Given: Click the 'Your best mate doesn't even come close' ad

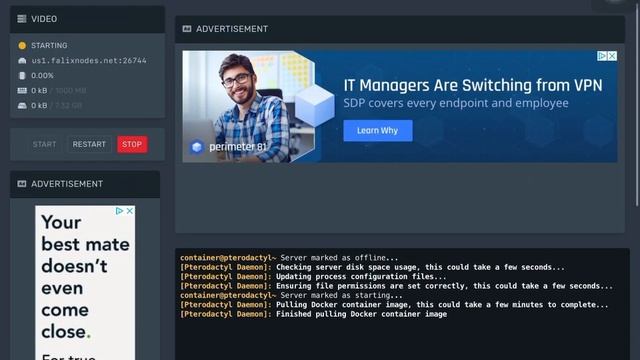Looking at the screenshot, I should pos(85,282).
